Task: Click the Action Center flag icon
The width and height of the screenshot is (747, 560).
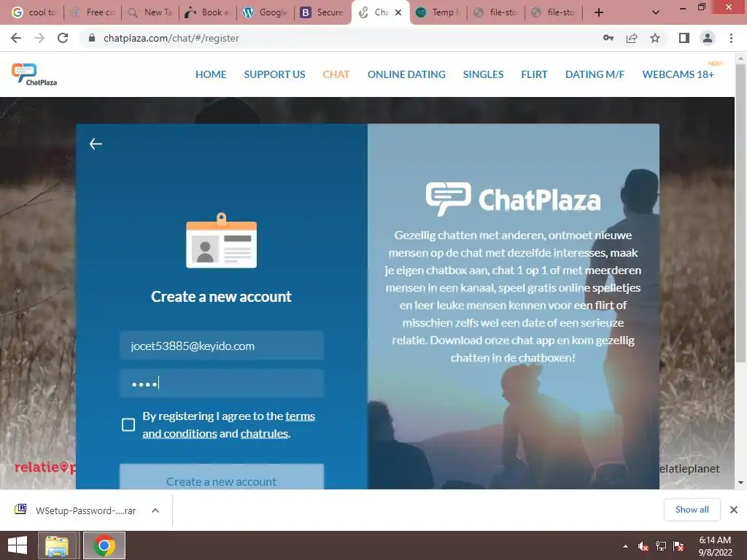Action: point(678,546)
